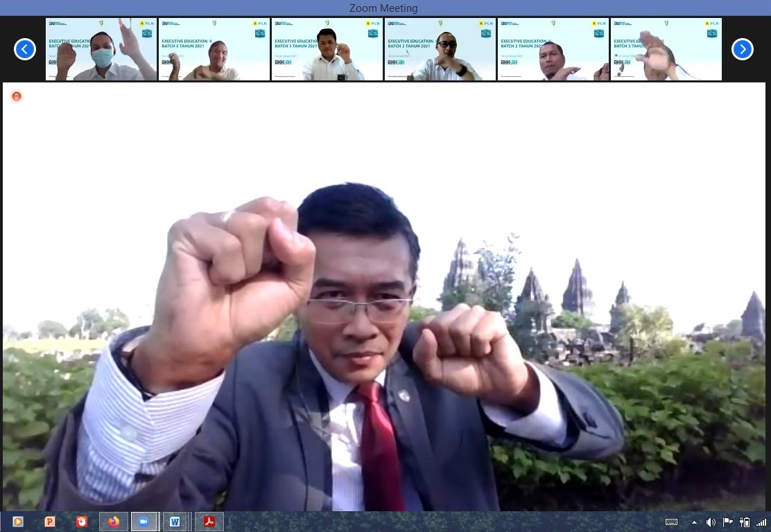Select the second participant video thumbnail
This screenshot has width=771, height=532.
click(214, 49)
